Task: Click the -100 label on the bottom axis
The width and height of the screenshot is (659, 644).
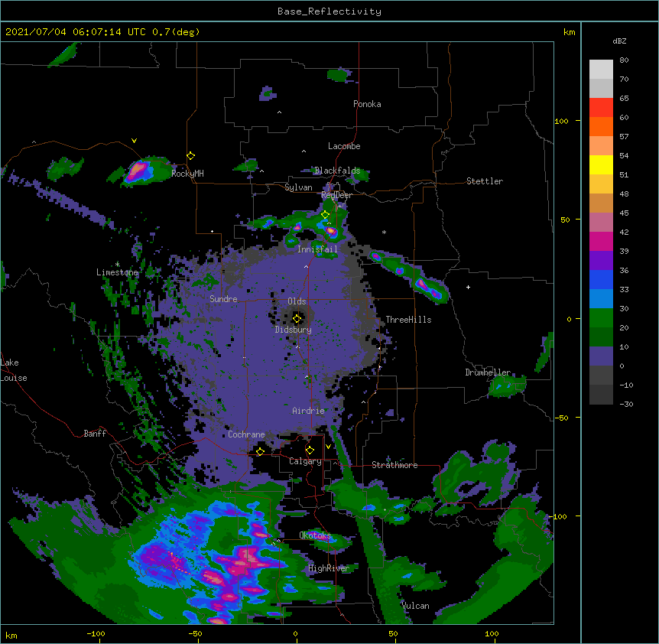Action: click(x=96, y=633)
